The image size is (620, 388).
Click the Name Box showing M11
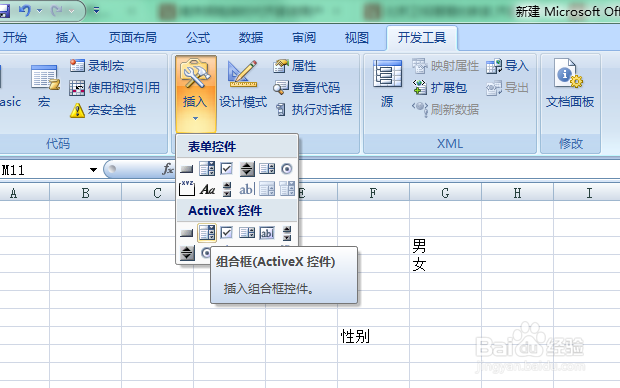[43, 170]
